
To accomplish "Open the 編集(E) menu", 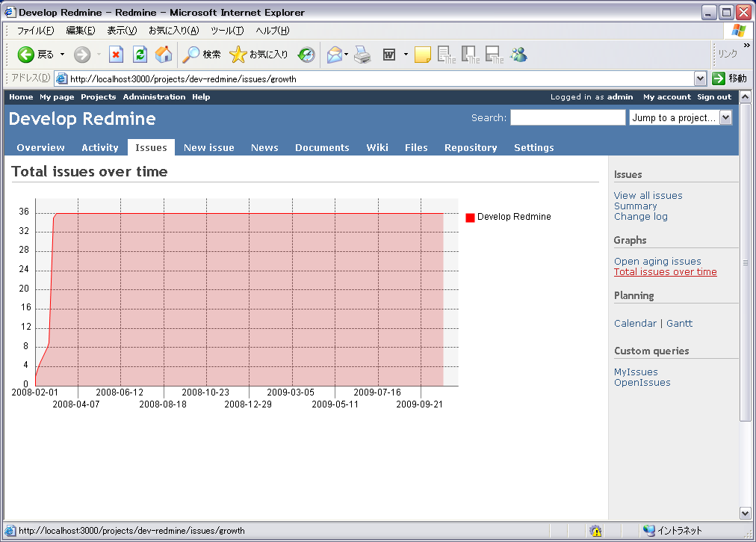I will tap(81, 31).
